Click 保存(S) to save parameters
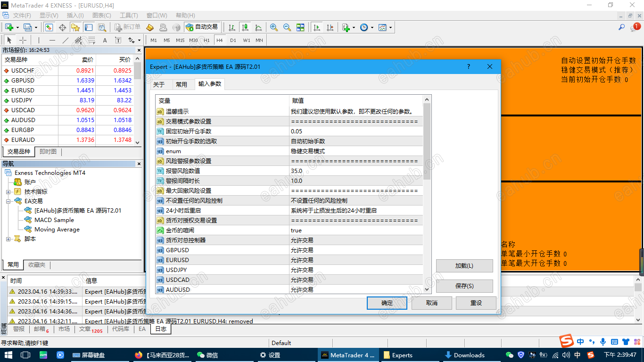 [464, 286]
